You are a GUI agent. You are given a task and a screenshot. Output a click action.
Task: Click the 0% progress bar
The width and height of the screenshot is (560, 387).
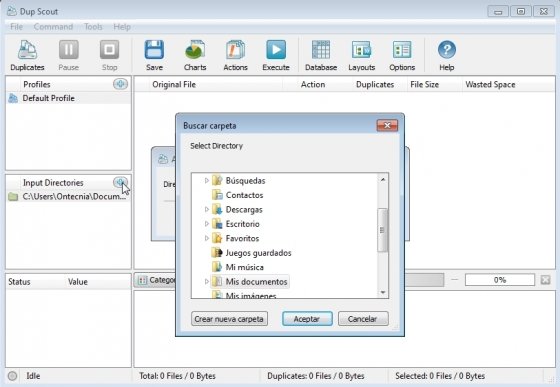(500, 280)
